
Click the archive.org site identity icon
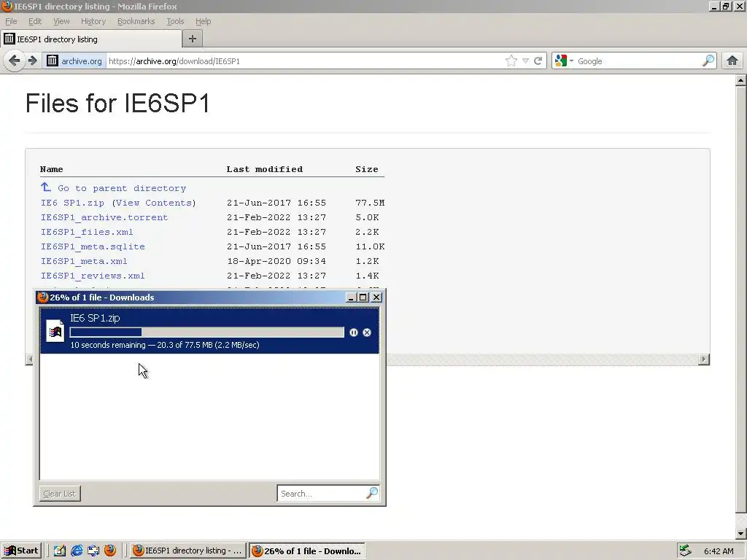click(53, 61)
